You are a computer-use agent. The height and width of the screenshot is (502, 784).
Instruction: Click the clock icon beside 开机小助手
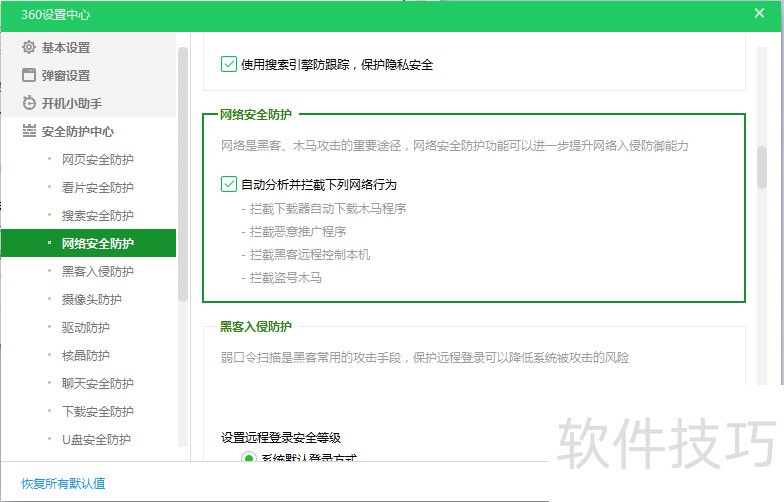29,103
